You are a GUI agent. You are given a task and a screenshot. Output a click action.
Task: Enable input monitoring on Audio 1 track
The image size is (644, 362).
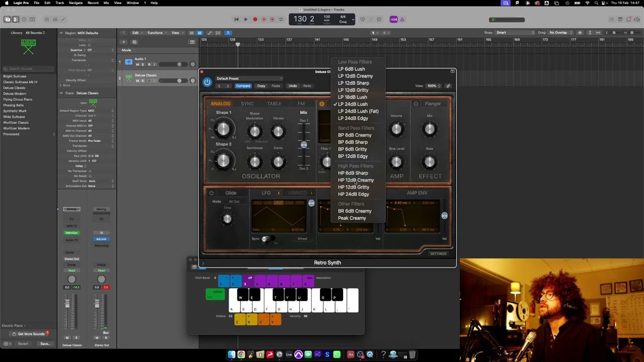154,64
